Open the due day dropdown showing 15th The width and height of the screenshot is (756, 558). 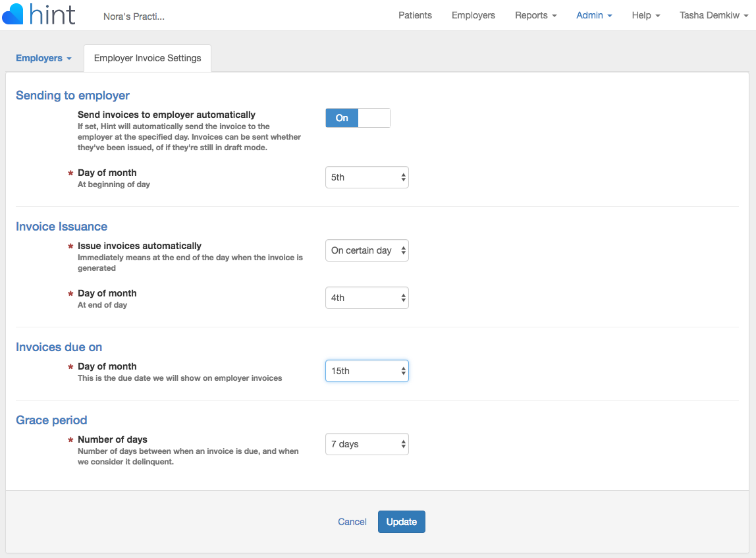click(367, 371)
